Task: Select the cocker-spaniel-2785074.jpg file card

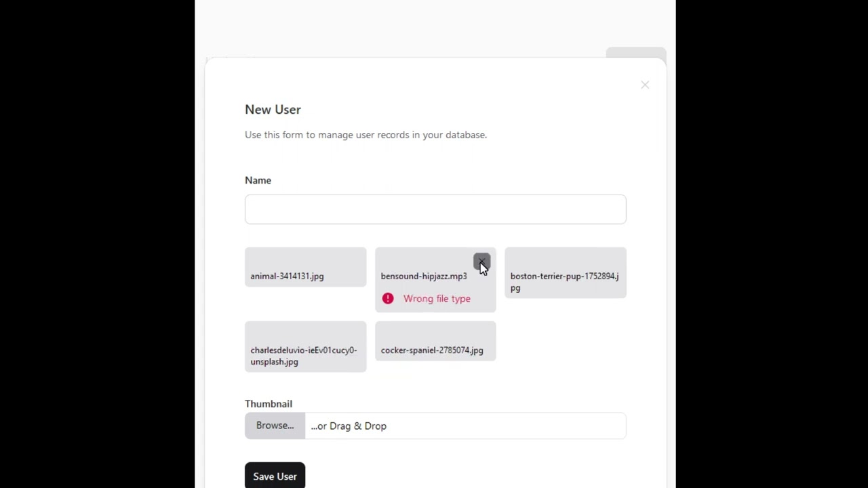Action: 435,341
